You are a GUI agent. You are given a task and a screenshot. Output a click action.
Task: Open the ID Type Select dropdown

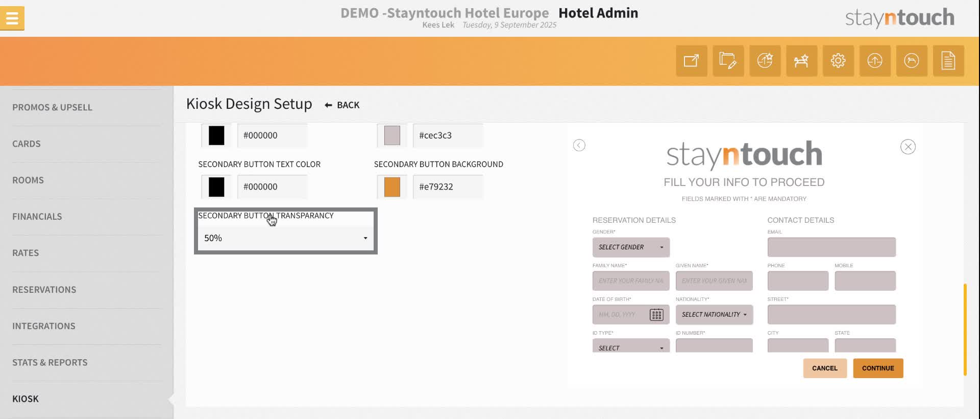point(631,346)
